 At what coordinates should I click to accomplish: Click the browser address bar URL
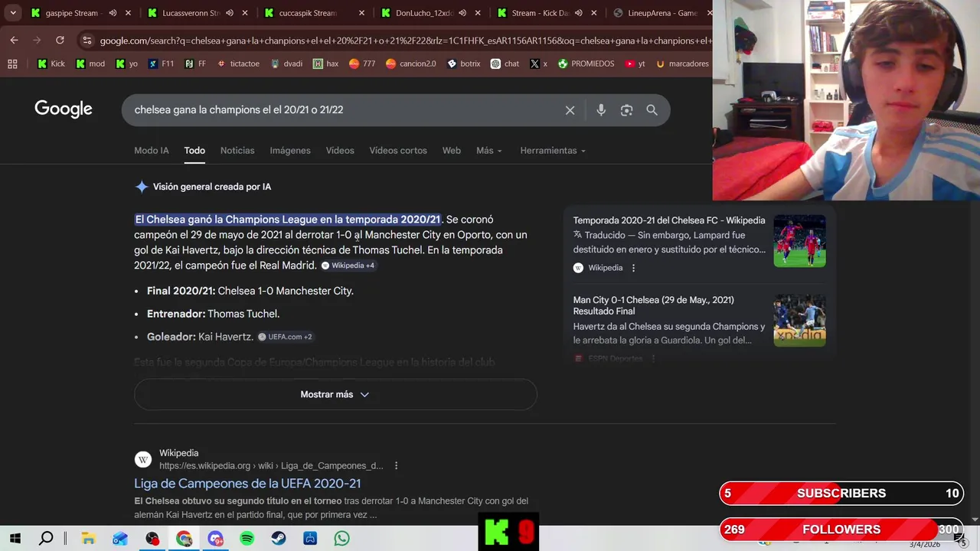404,41
